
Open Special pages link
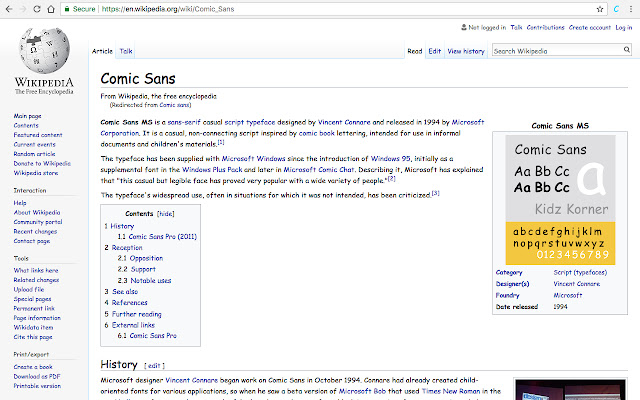[32, 299]
